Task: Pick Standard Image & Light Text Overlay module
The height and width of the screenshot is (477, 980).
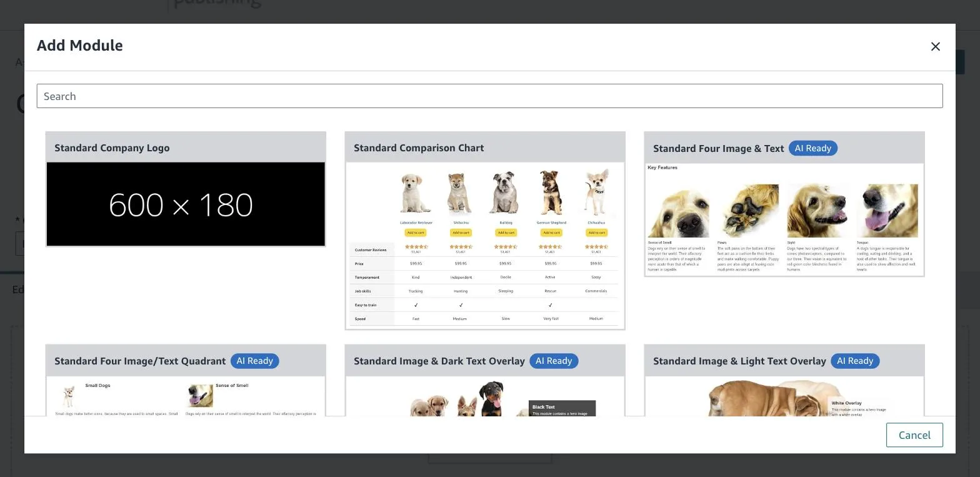Action: pyautogui.click(x=784, y=380)
